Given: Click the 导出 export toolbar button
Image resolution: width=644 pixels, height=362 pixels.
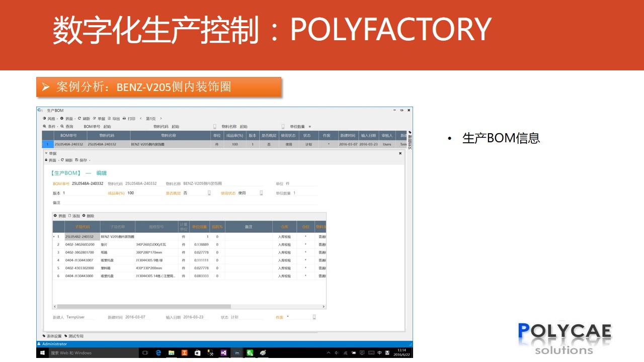Looking at the screenshot, I should [x=114, y=119].
